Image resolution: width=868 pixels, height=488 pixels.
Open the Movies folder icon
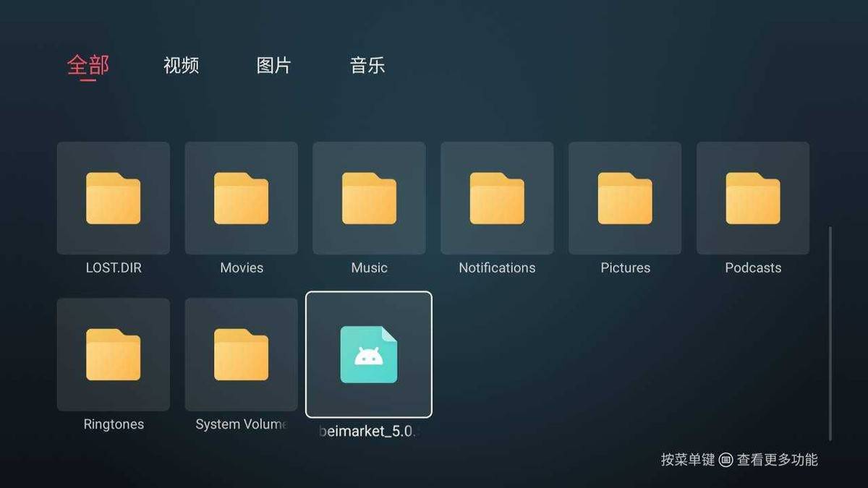242,198
